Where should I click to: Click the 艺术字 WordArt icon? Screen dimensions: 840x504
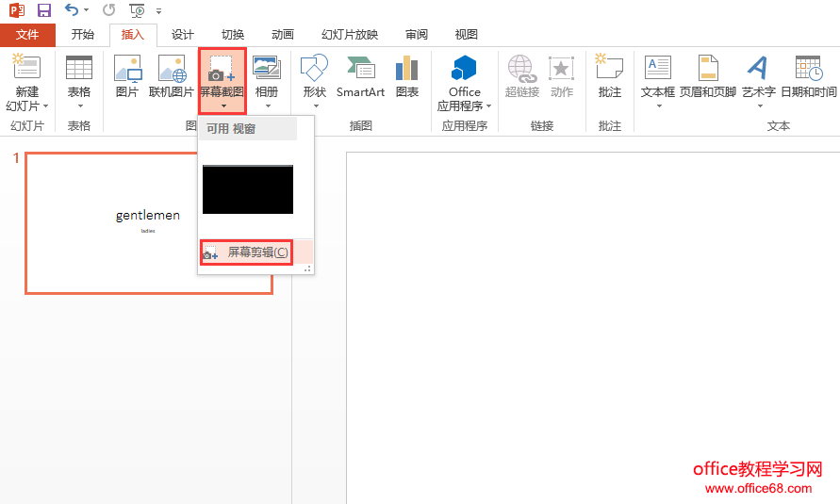click(x=758, y=69)
